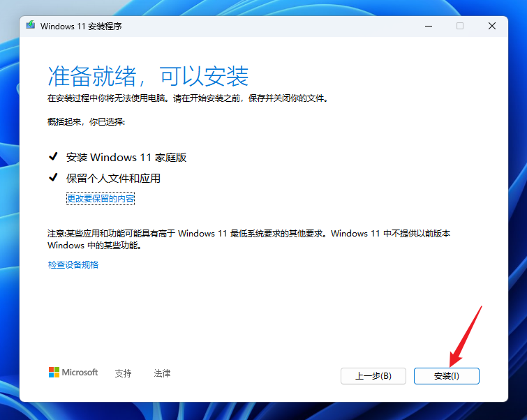The height and width of the screenshot is (420, 527).
Task: Click the 安装(I) button
Action: click(x=446, y=375)
